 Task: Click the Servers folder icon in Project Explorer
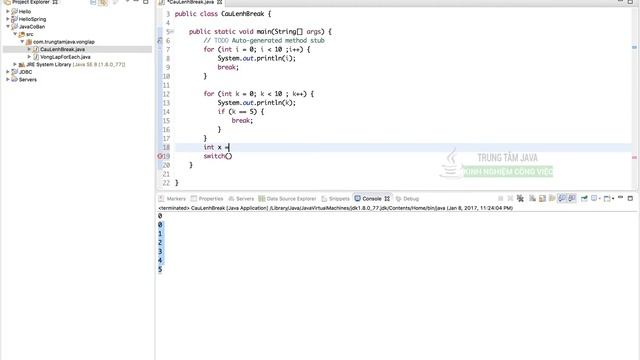pyautogui.click(x=14, y=79)
